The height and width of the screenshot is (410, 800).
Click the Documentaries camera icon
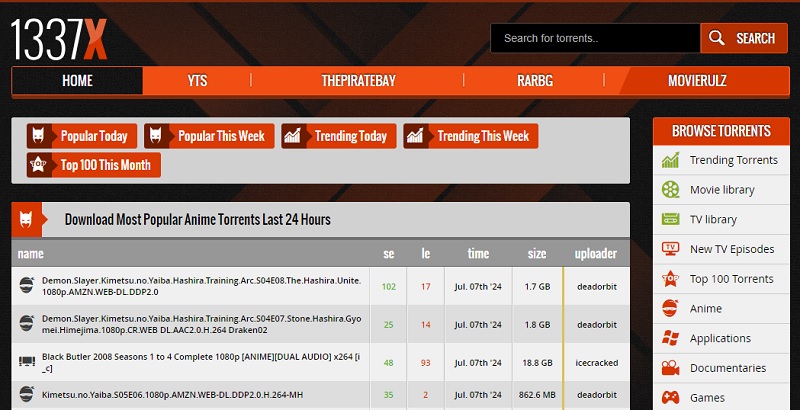670,368
